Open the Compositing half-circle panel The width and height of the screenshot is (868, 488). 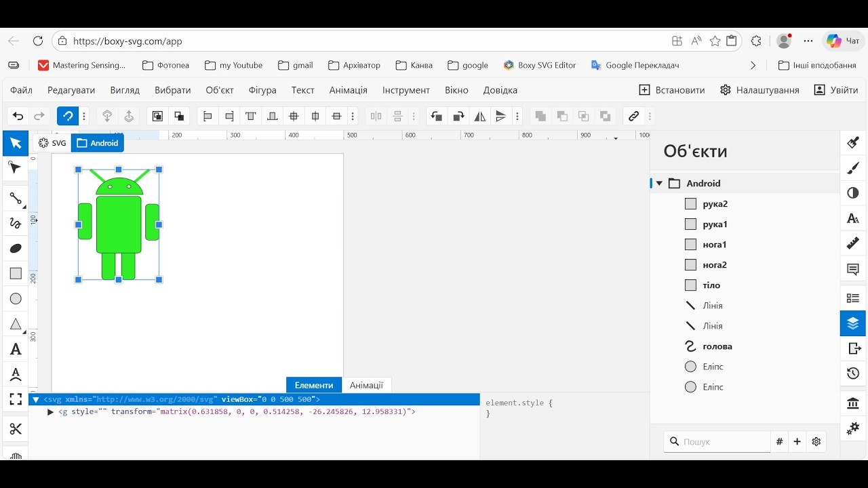pos(853,193)
